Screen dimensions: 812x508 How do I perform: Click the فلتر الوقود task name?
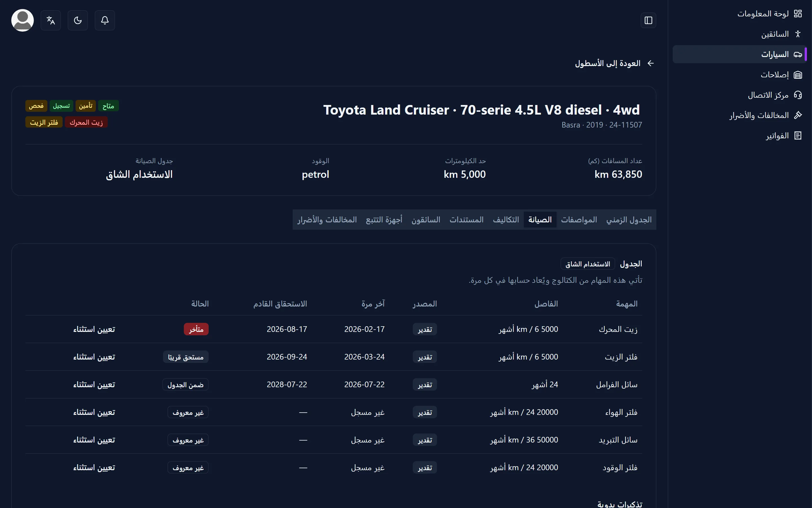pyautogui.click(x=620, y=468)
